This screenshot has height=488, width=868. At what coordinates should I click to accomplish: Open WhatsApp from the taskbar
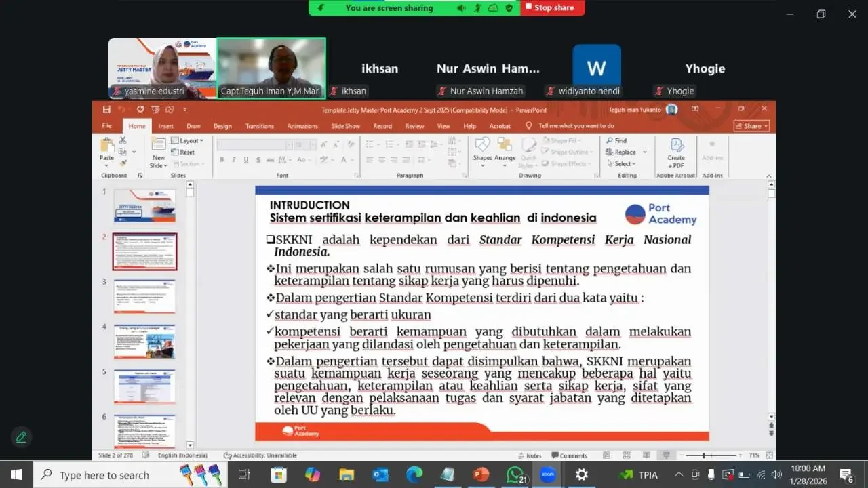[x=515, y=474]
